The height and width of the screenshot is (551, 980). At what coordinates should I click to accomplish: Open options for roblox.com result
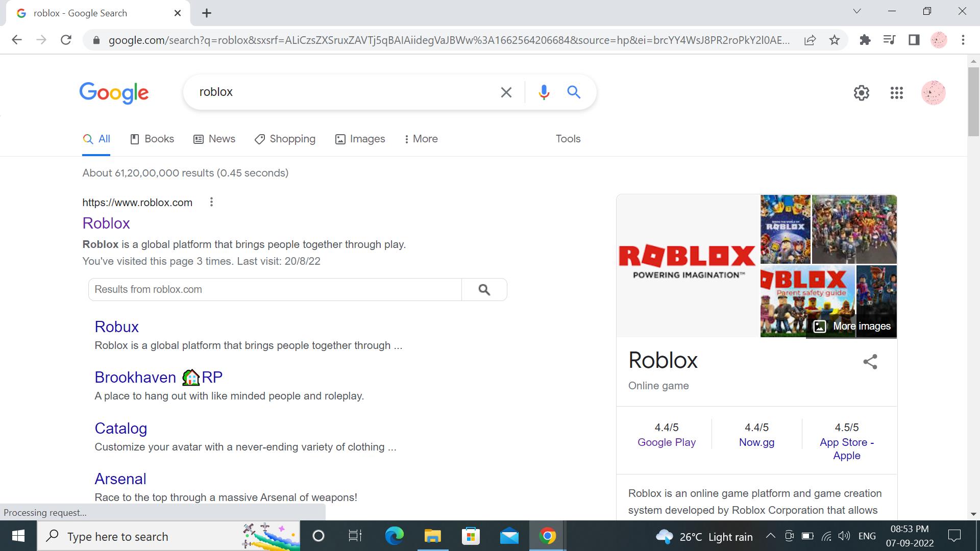pyautogui.click(x=211, y=203)
